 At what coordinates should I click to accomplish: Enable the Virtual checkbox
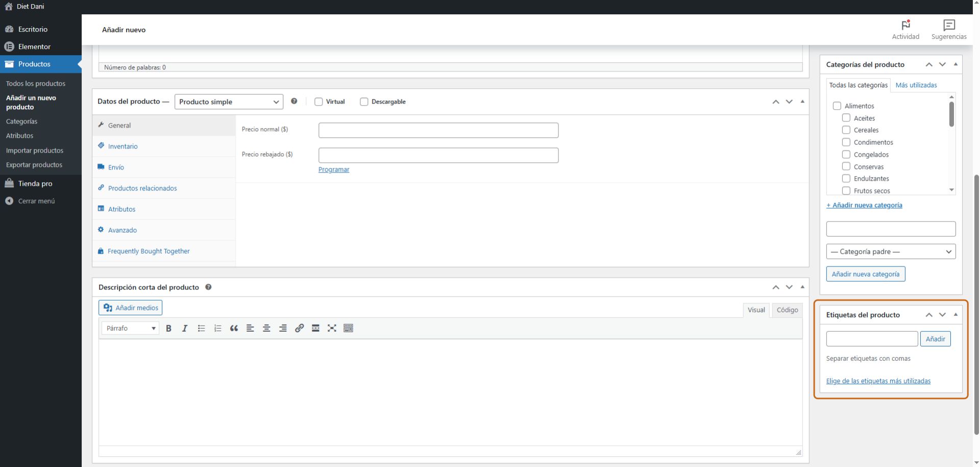point(318,102)
